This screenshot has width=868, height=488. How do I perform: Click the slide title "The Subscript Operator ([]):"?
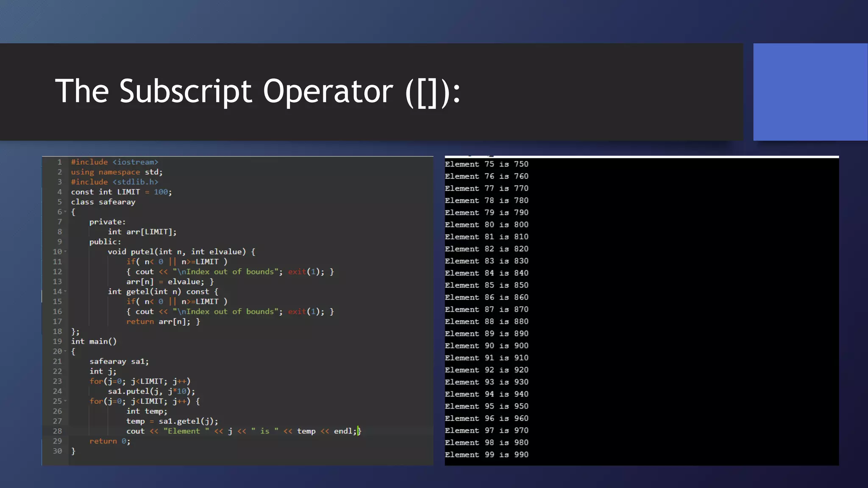[258, 91]
